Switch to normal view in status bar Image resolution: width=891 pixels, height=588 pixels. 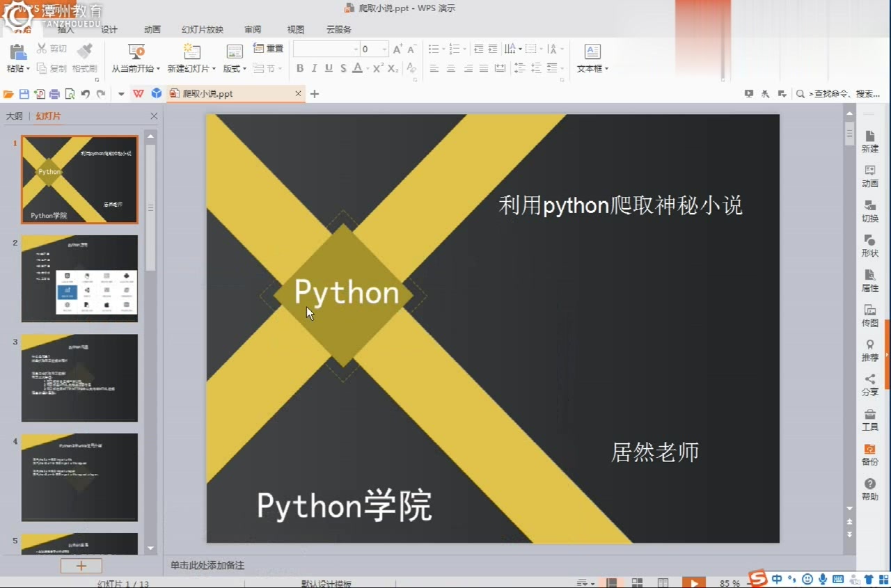click(612, 582)
